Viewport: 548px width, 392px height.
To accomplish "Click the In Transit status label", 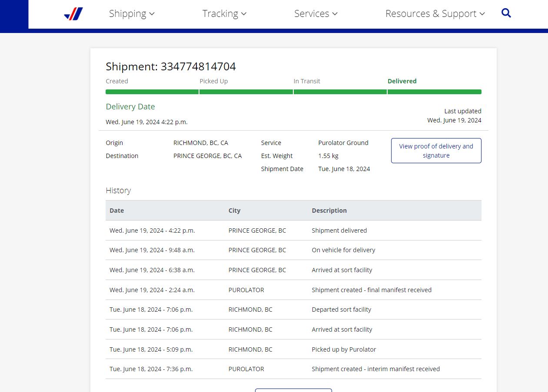I will pyautogui.click(x=307, y=81).
